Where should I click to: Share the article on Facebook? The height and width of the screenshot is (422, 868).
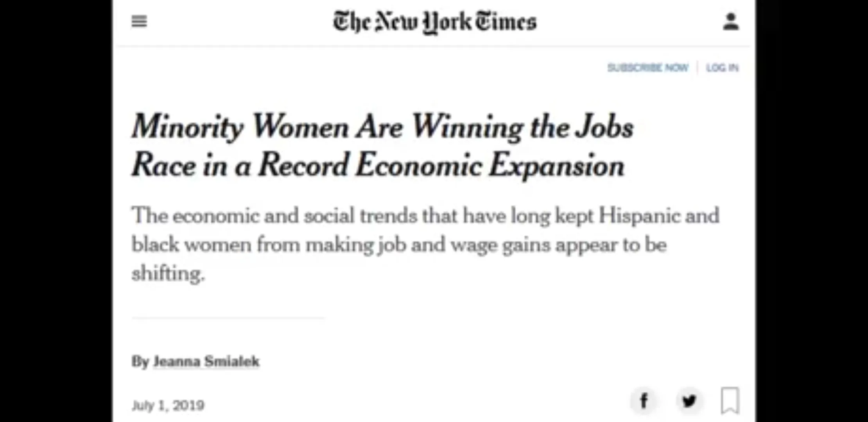click(644, 401)
